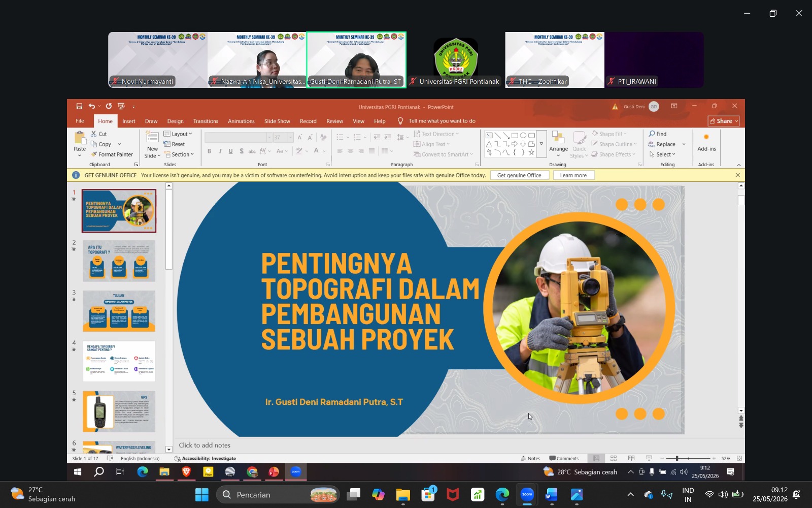The width and height of the screenshot is (812, 508).
Task: Toggle Underline formatting in the Font group
Action: click(x=230, y=151)
